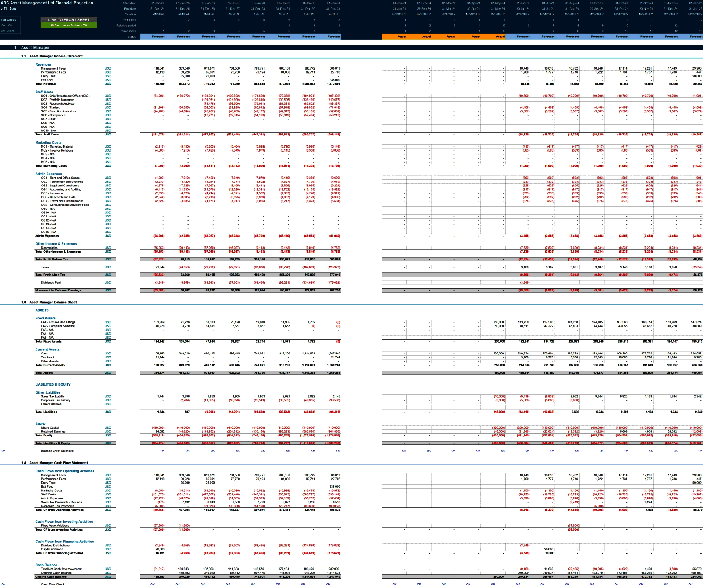Select the Balance Sheet Balances check label
This screenshot has width=703, height=588.
pos(57,451)
